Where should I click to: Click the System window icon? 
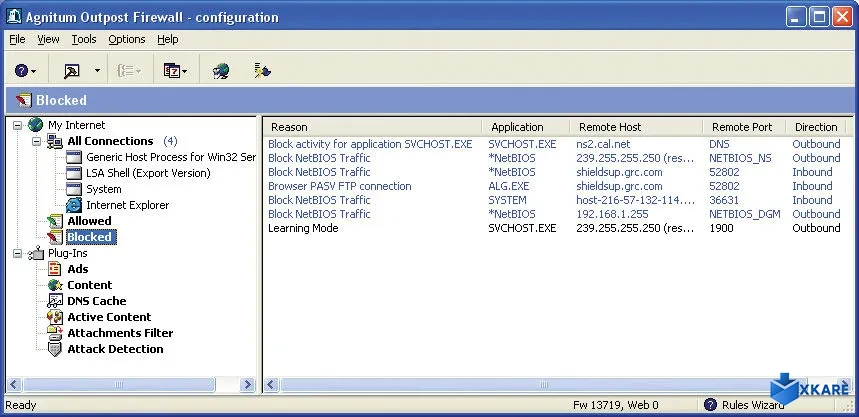[x=73, y=189]
